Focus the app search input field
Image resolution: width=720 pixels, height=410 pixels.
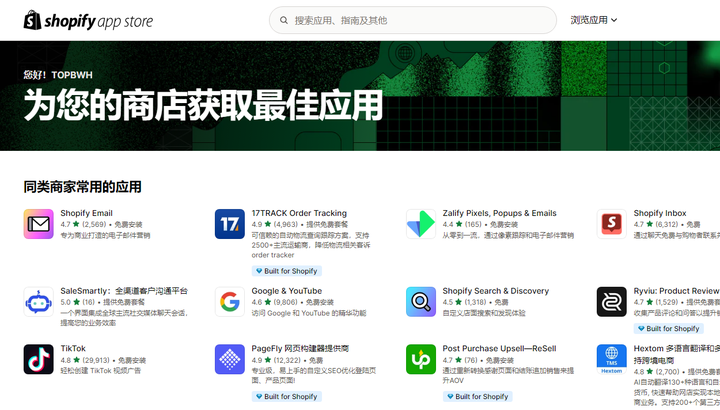point(412,20)
